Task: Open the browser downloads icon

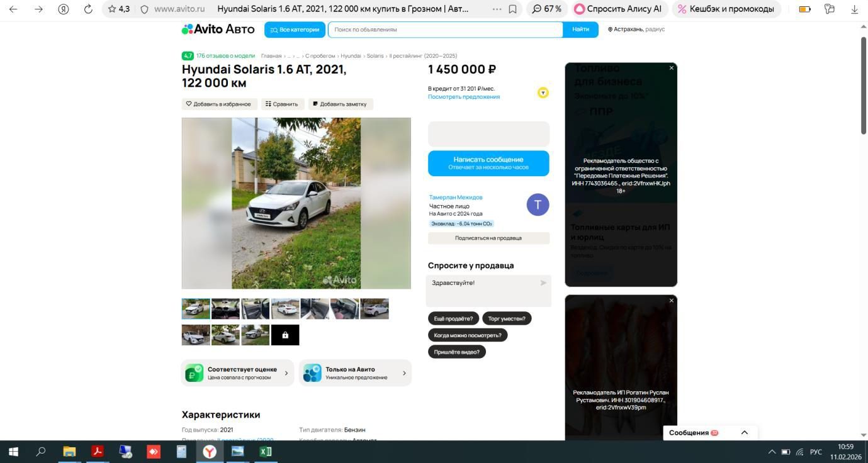Action: [854, 9]
